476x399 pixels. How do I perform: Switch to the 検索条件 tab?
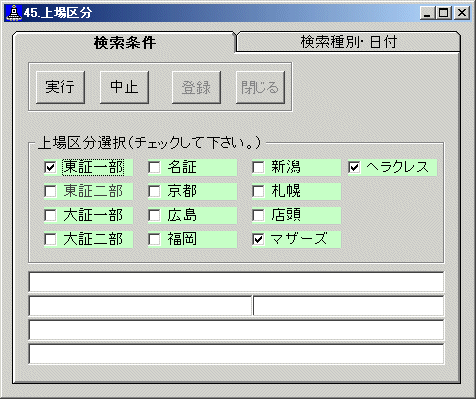point(124,42)
